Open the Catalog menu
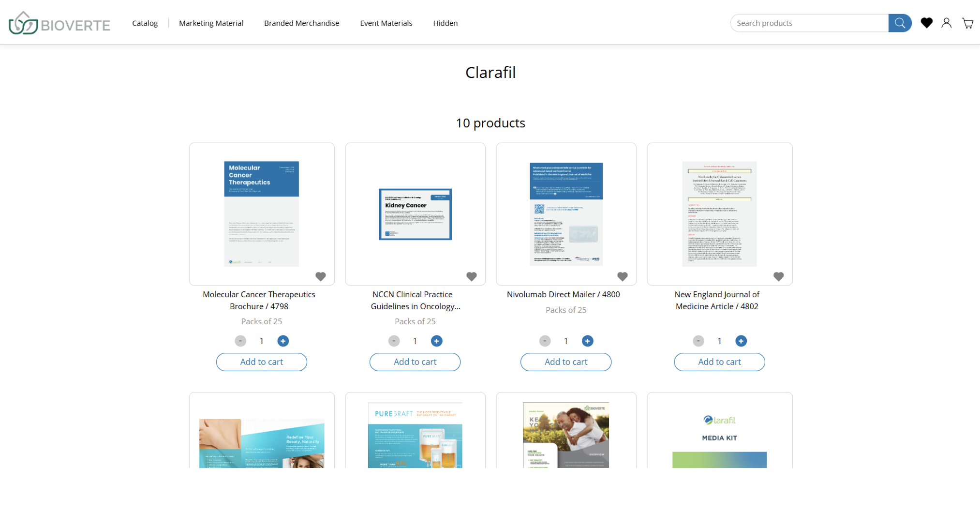The height and width of the screenshot is (513, 980). tap(145, 23)
